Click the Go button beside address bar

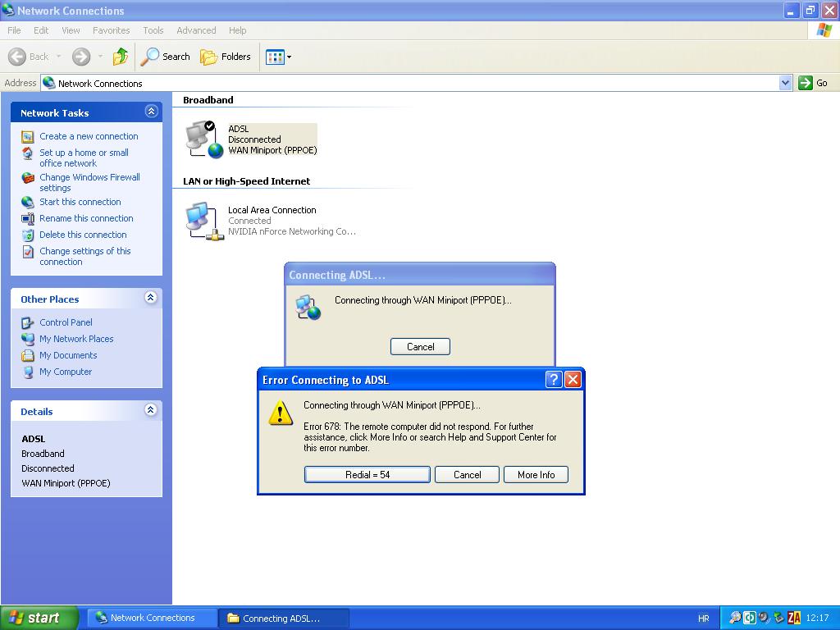point(814,83)
